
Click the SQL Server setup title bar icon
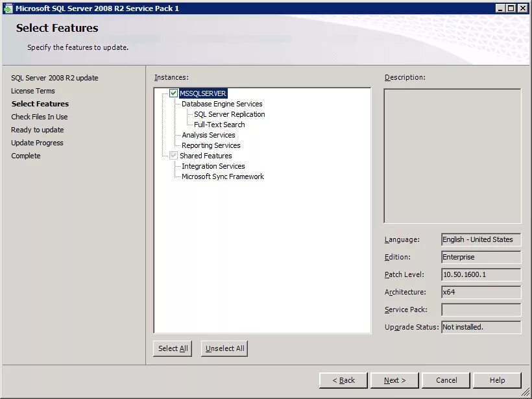point(8,8)
